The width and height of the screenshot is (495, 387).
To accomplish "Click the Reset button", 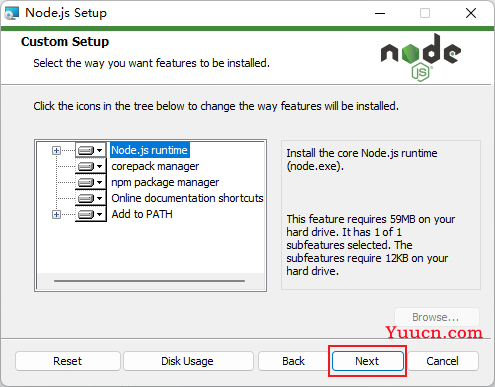I will click(x=68, y=361).
